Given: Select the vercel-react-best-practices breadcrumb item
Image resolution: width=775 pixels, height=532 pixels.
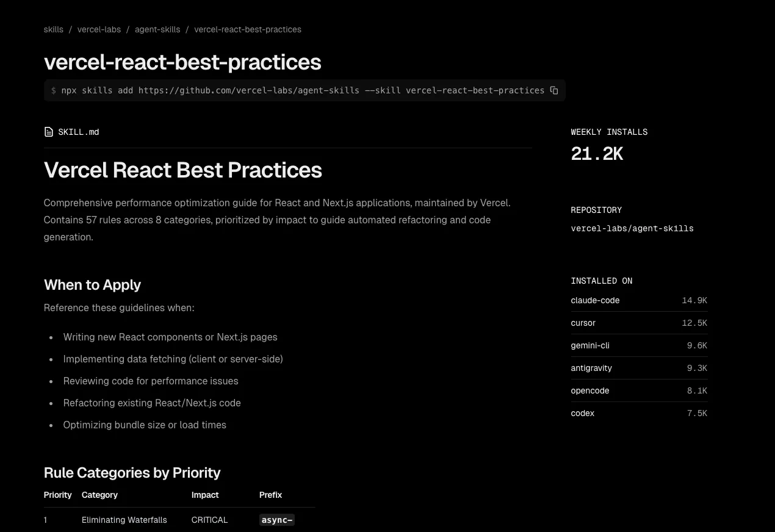Looking at the screenshot, I should 248,29.
